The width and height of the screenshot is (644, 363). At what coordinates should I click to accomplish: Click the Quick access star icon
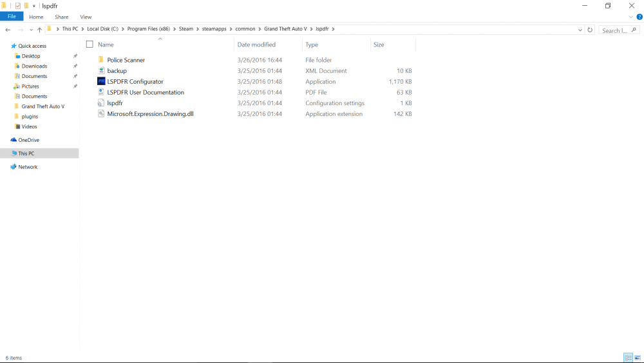coord(14,46)
